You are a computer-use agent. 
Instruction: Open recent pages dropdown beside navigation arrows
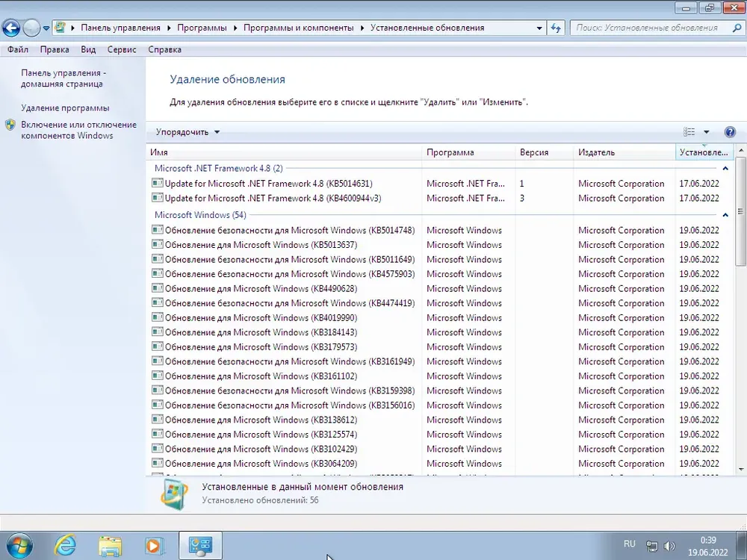(46, 28)
